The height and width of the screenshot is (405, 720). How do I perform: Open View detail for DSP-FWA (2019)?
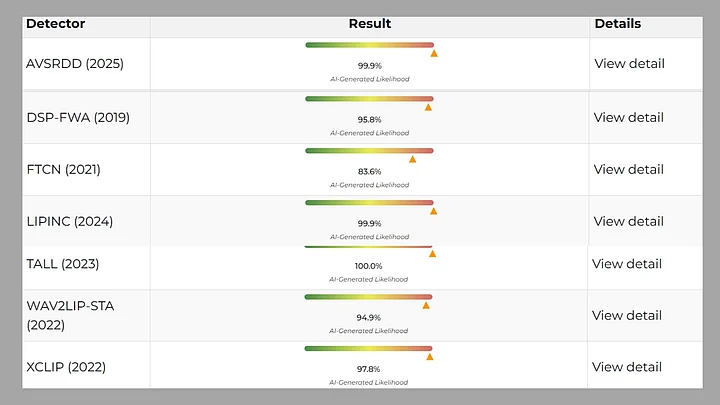coord(628,117)
